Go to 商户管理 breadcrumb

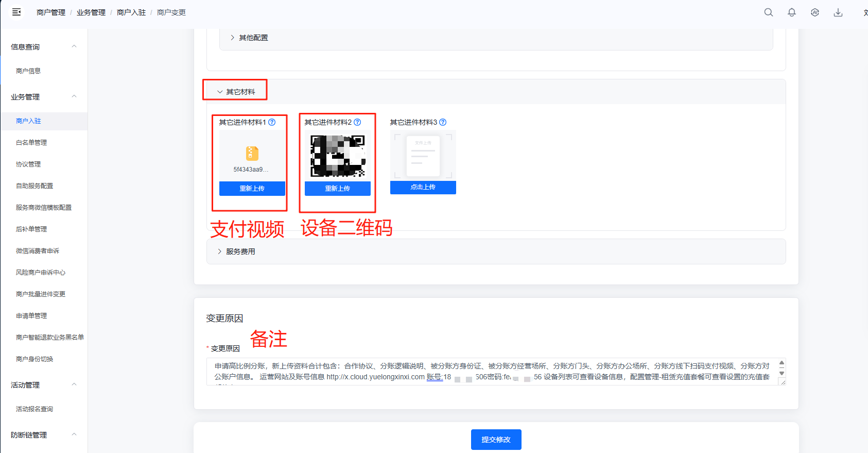coord(51,12)
